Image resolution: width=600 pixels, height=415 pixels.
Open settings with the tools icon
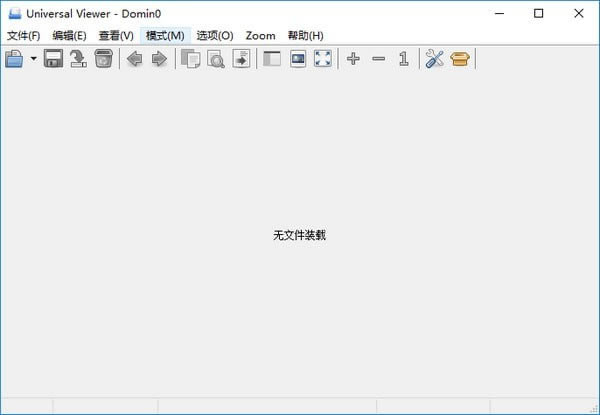pos(434,59)
